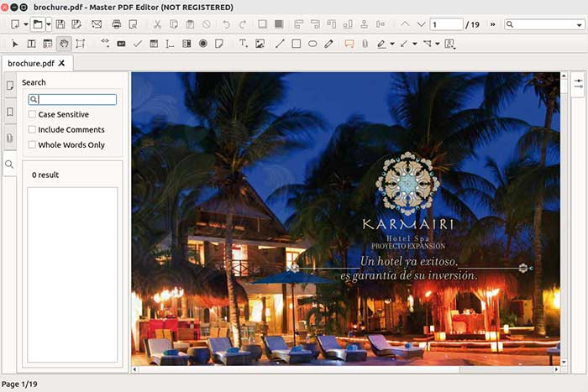Viewport: 588px width, 392px height.
Task: Click the vertical scrollbar up arrow
Action: (564, 76)
